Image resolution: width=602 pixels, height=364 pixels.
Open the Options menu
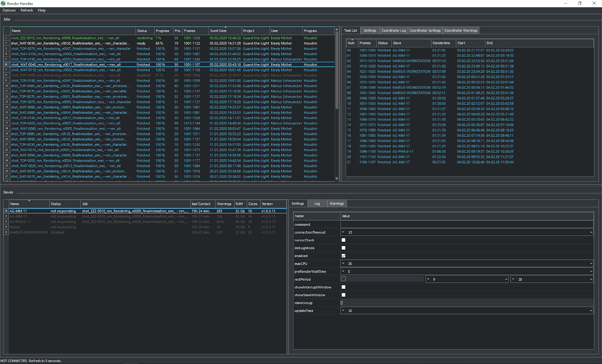[x=9, y=11]
